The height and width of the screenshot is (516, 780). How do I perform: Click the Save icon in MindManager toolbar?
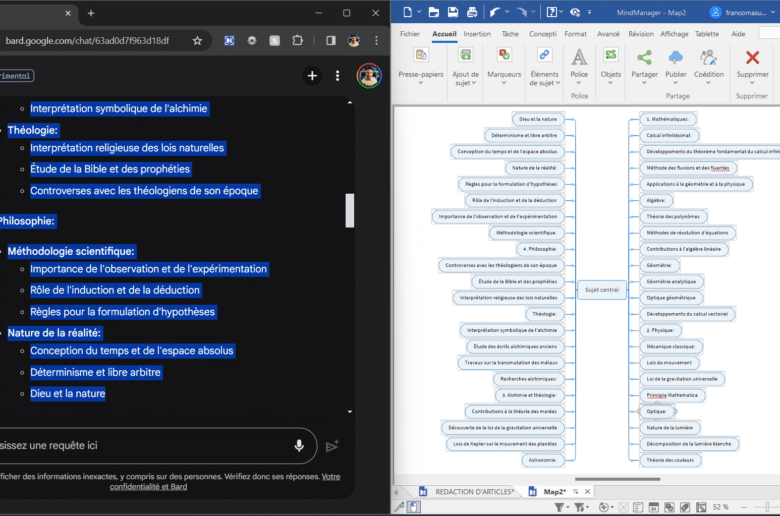coord(454,12)
